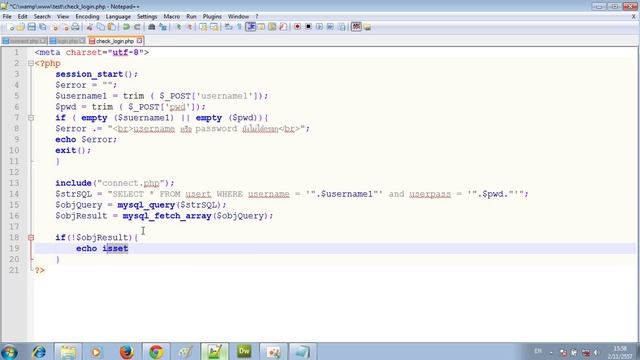Open the Language menu
The height and width of the screenshot is (360, 640).
118,16
